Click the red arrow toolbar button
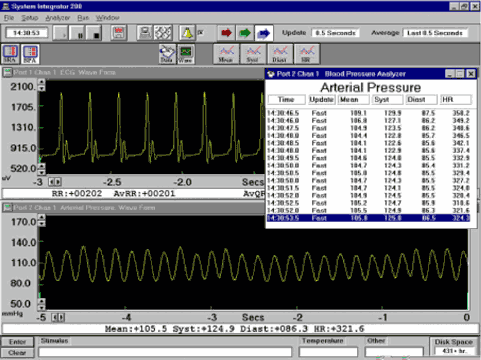The image size is (481, 360). click(x=226, y=33)
